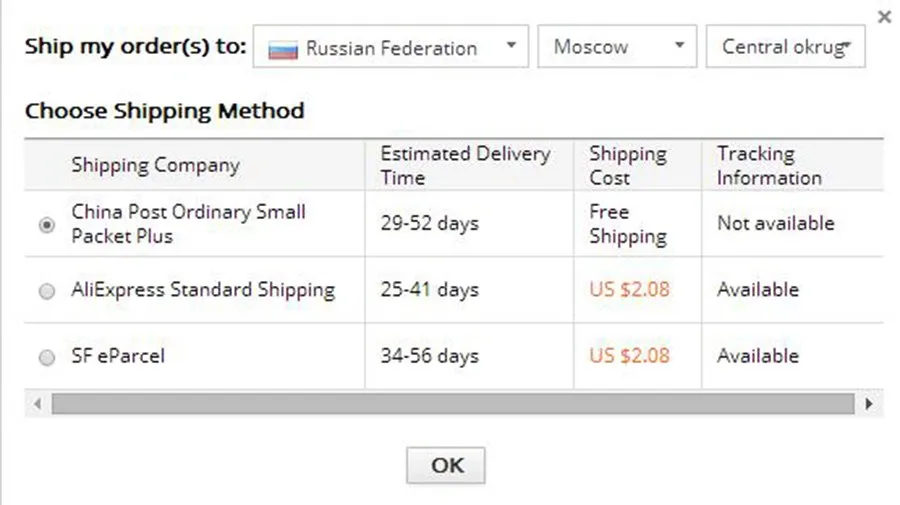Click the Estimated Delivery Time header
Viewport: 900px width, 505px height.
pos(465,166)
